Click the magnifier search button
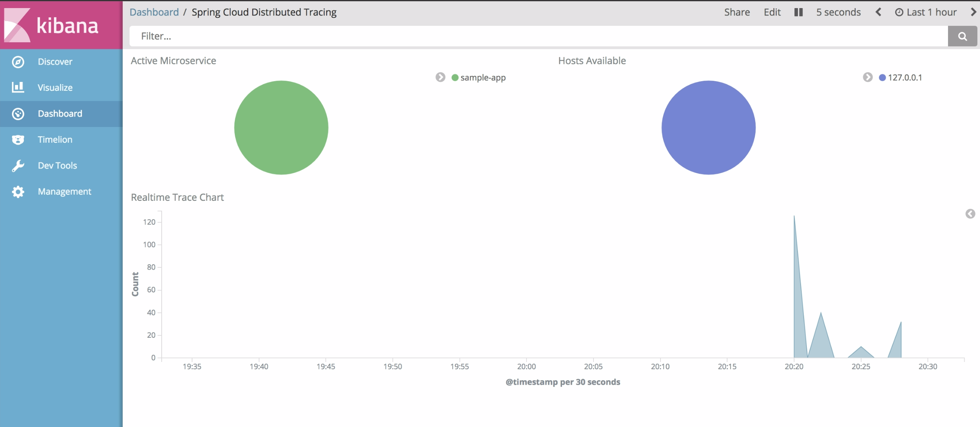Screen dimensions: 980x427 [x=962, y=36]
